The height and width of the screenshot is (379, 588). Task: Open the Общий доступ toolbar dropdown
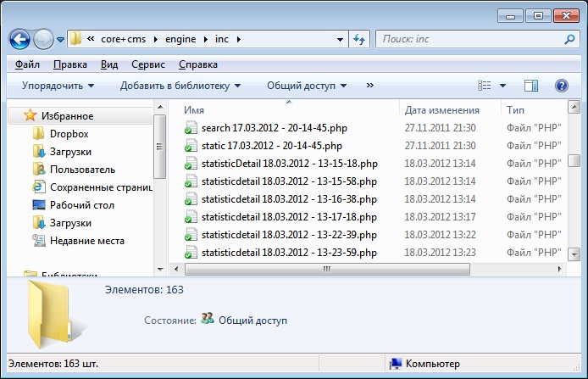point(307,86)
